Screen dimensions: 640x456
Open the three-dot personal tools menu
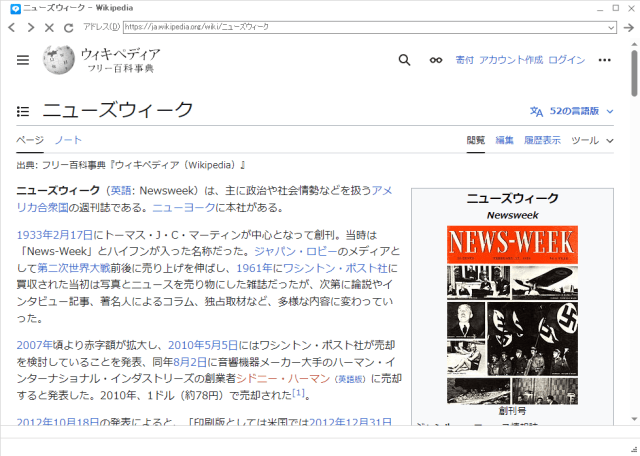coord(604,60)
